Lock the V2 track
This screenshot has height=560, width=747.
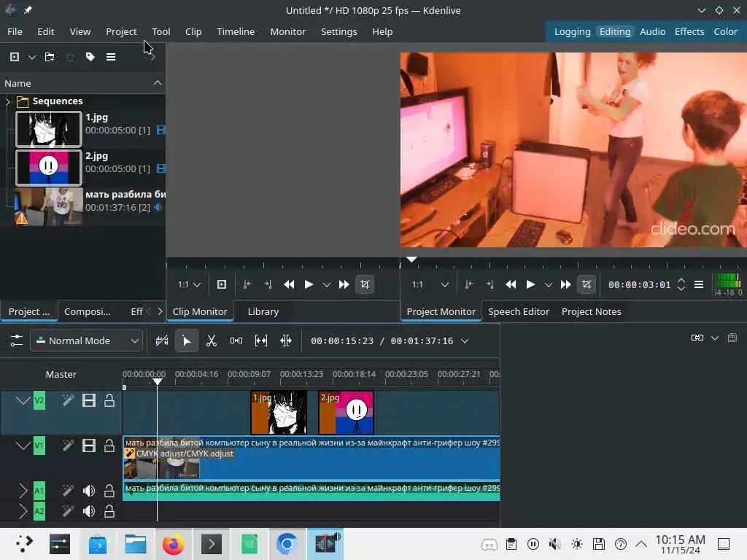109,400
